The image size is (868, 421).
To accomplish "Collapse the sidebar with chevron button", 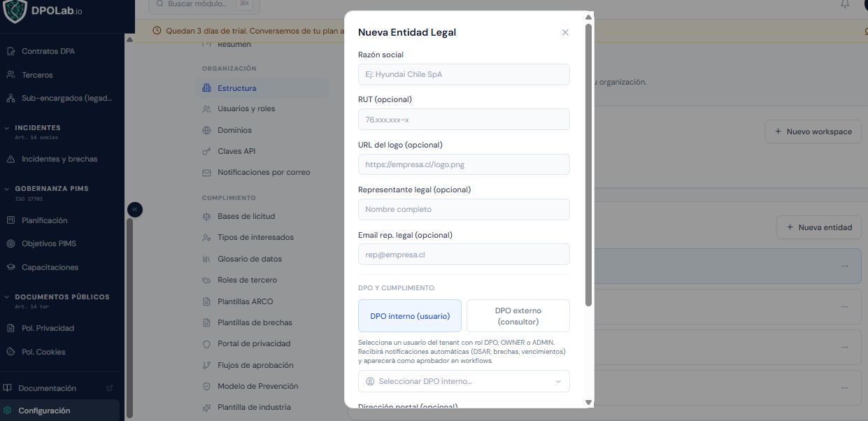I will point(135,209).
